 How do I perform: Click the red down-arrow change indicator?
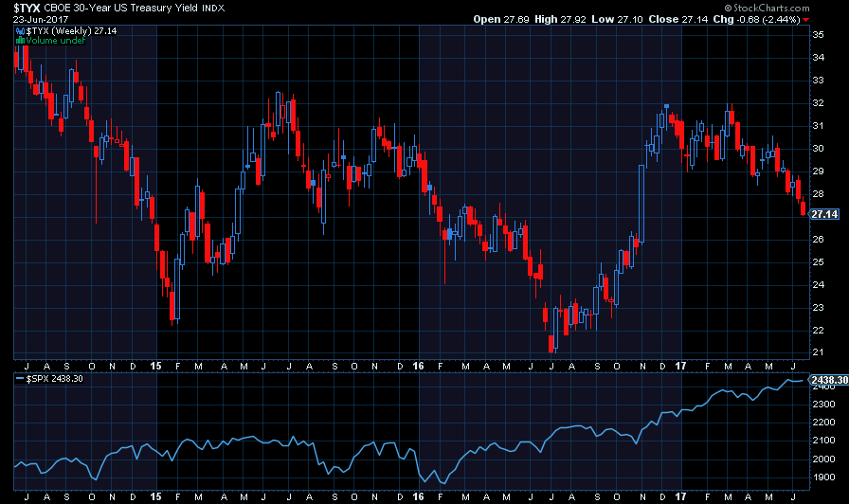tap(806, 20)
